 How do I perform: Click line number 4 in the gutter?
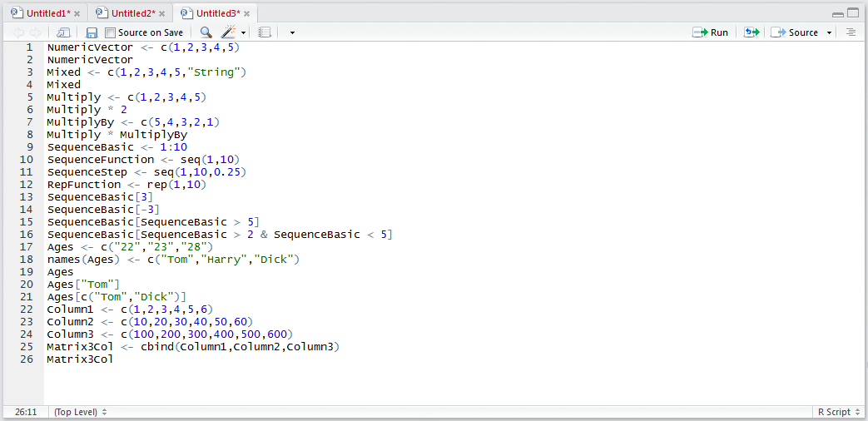click(x=30, y=85)
